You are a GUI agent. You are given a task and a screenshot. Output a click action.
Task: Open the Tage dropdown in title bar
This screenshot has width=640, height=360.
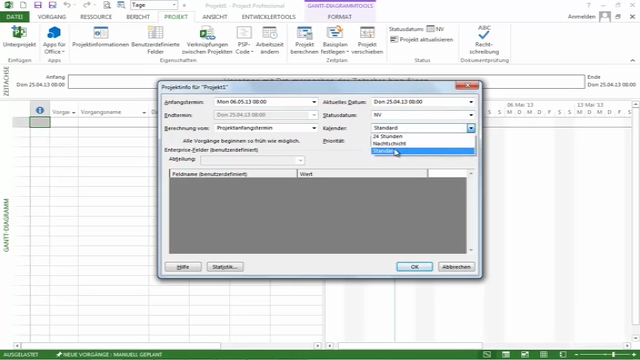point(174,5)
